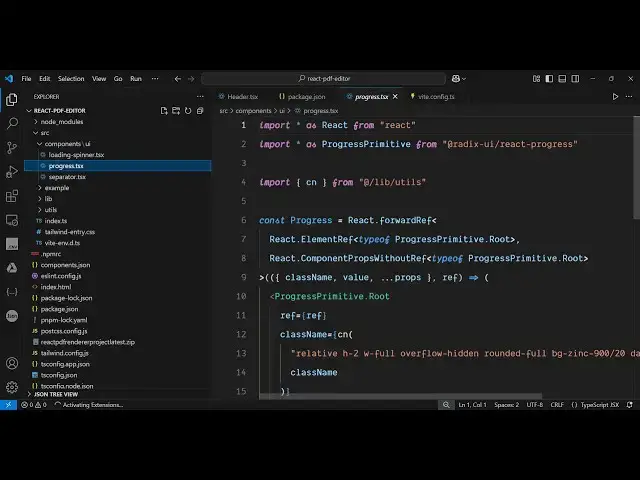Open loading-spinner.tsx in the file tree
The height and width of the screenshot is (480, 640).
(76, 155)
